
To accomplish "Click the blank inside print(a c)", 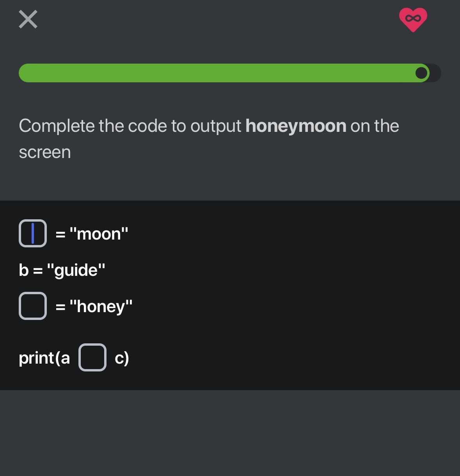I will point(92,357).
